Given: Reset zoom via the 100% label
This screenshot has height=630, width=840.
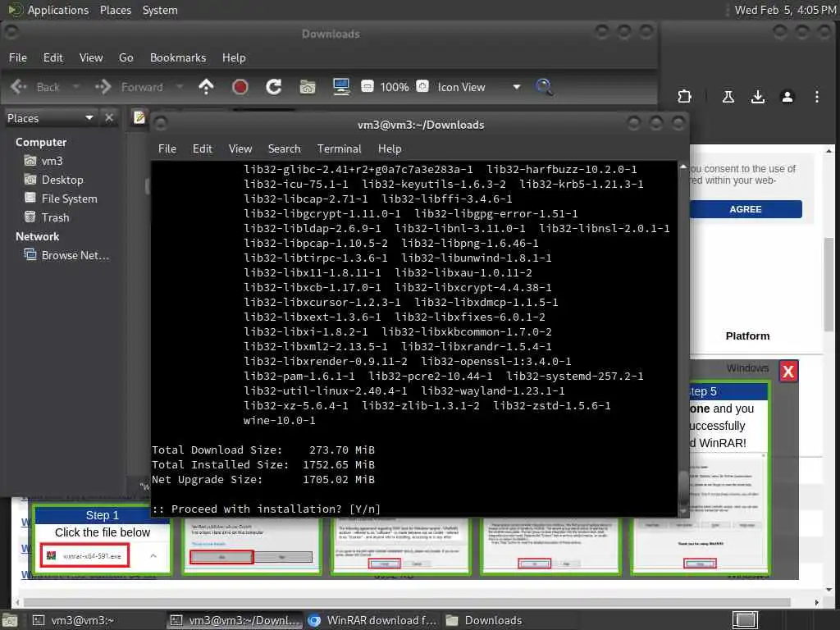Looking at the screenshot, I should click(395, 87).
